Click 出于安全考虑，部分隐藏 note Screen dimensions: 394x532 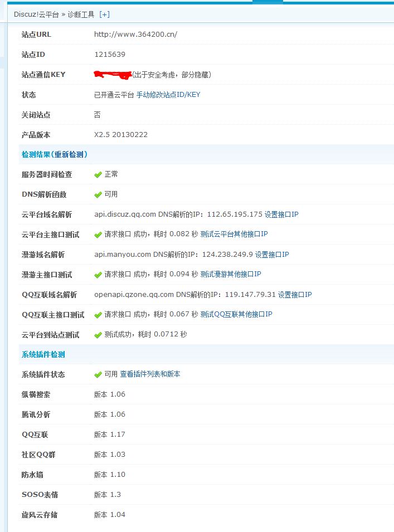pos(172,75)
